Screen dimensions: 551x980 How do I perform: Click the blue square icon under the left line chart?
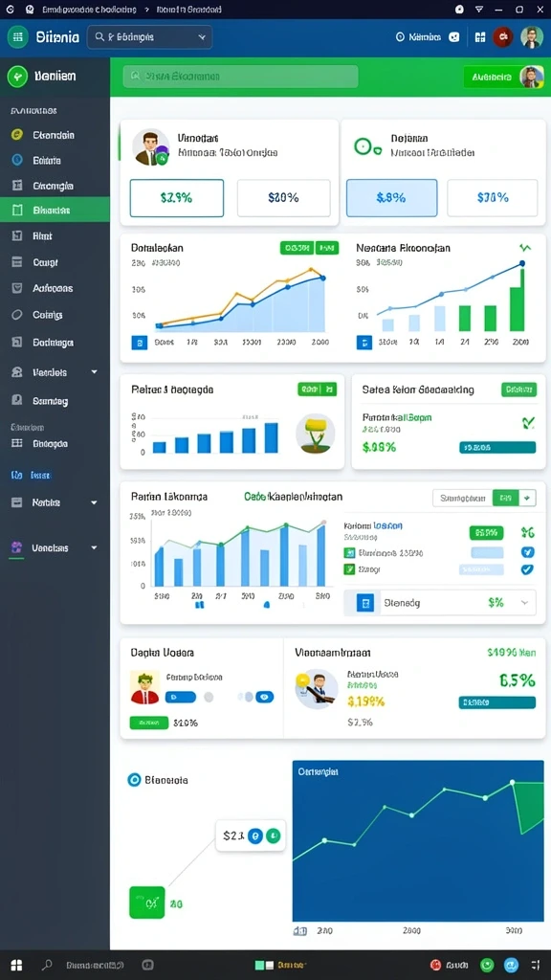point(140,343)
